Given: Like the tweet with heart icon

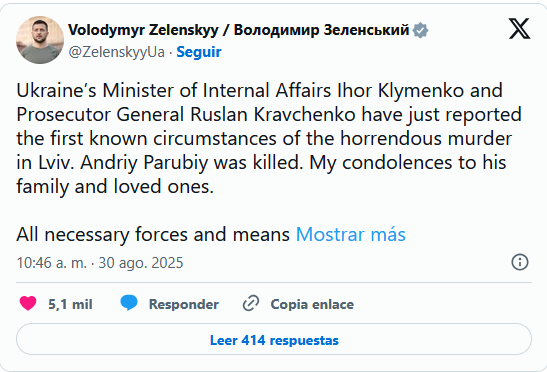Looking at the screenshot, I should [28, 303].
